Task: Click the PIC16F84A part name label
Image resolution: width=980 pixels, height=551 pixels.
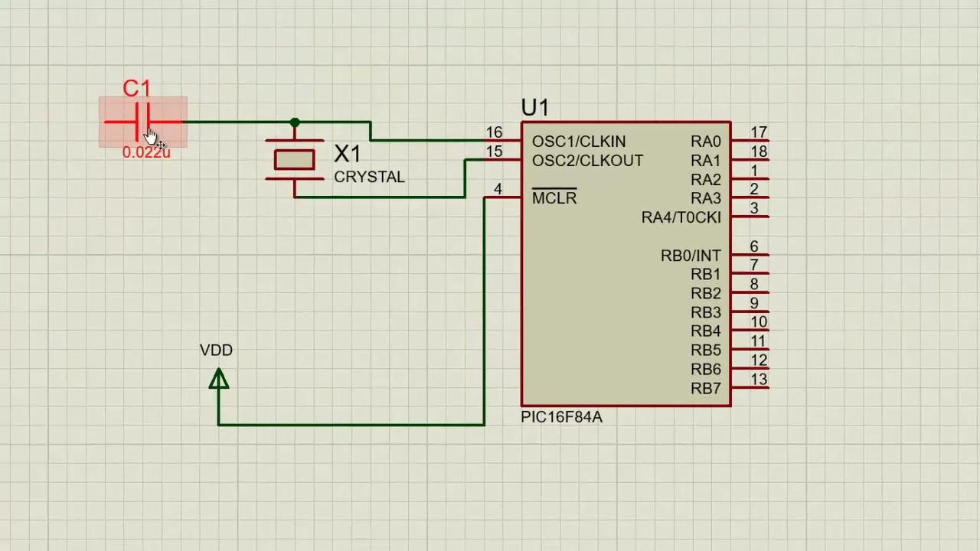Action: 561,417
